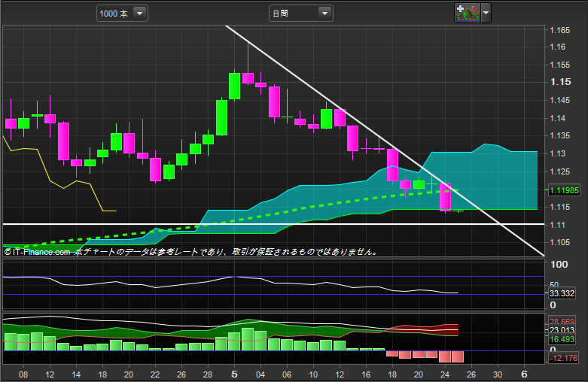Click the IT-Finance.com copyright text
This screenshot has width=588, height=382.
[x=37, y=252]
